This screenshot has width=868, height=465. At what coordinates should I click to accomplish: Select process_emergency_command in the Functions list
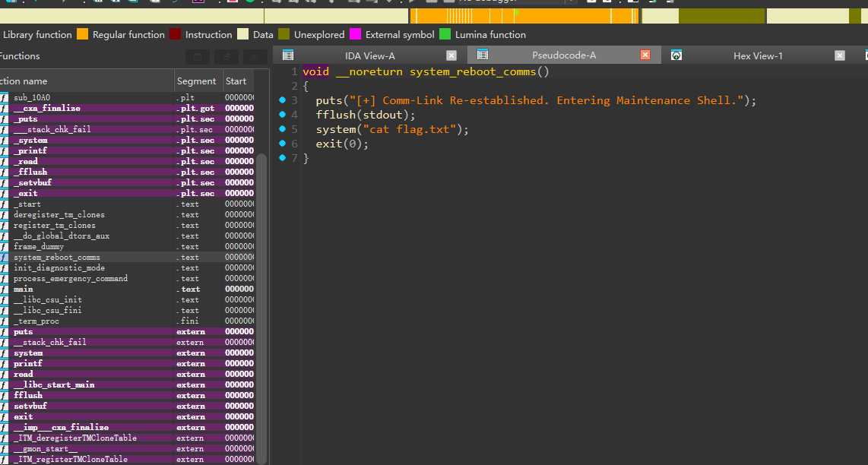click(127, 278)
